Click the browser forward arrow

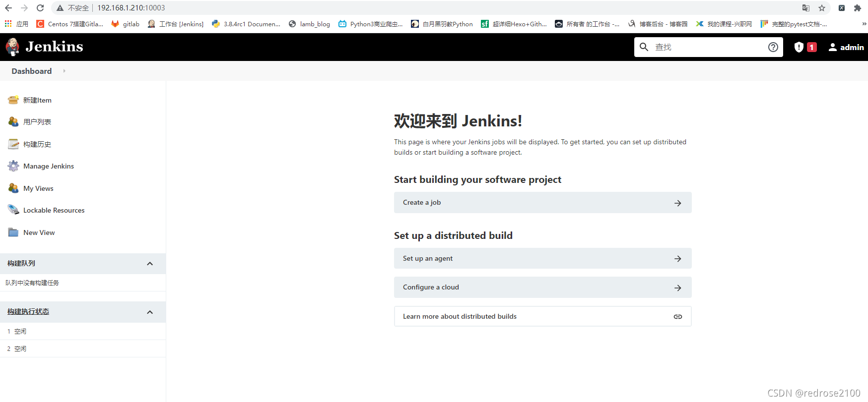[x=24, y=8]
